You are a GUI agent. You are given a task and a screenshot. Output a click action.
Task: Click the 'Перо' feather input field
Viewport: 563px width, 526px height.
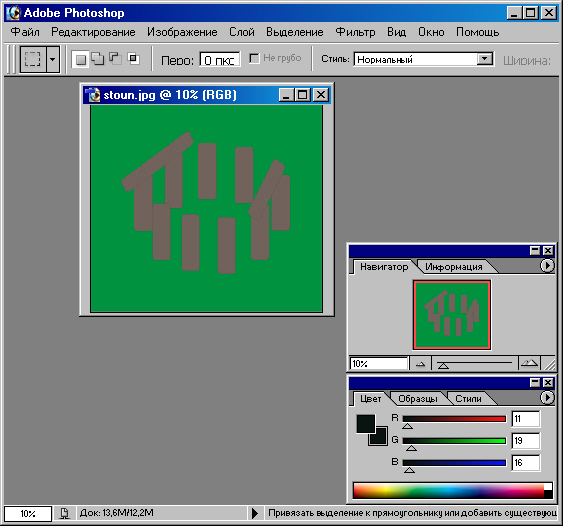[219, 60]
